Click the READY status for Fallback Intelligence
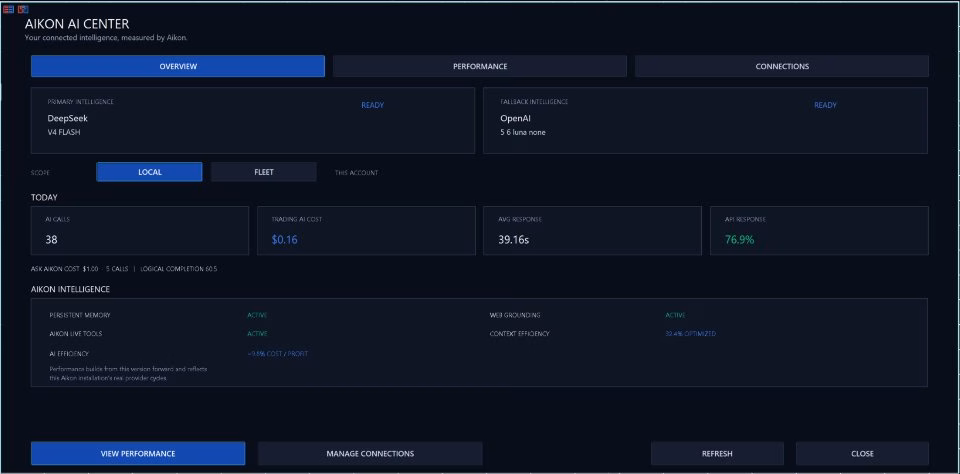The width and height of the screenshot is (960, 474). pyautogui.click(x=825, y=105)
